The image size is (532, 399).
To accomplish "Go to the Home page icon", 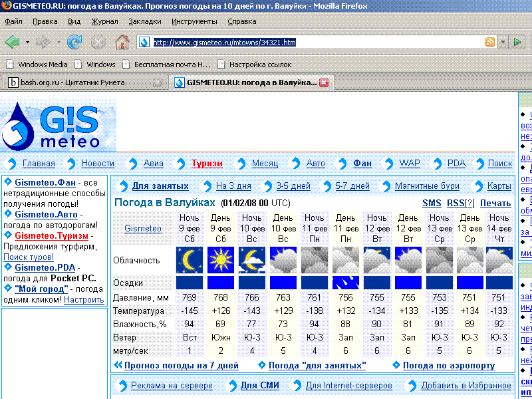I will [122, 43].
